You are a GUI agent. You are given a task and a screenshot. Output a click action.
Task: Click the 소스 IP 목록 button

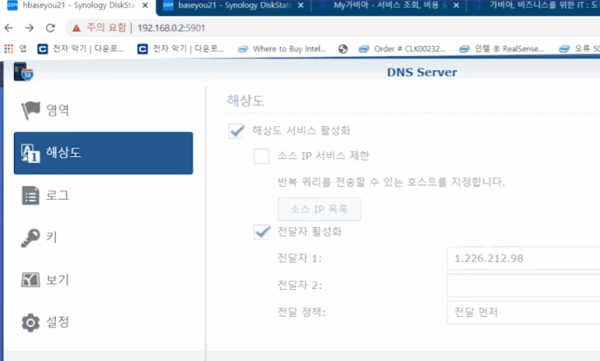(x=319, y=209)
